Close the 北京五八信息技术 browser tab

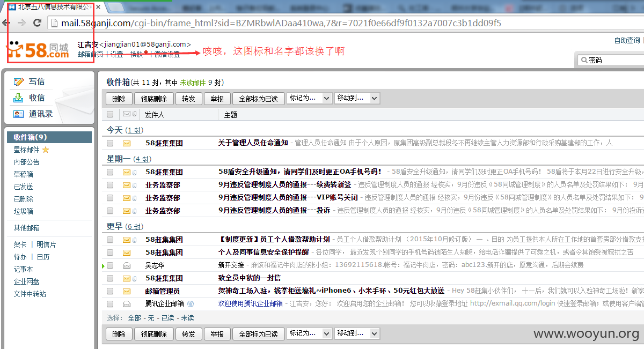click(98, 7)
